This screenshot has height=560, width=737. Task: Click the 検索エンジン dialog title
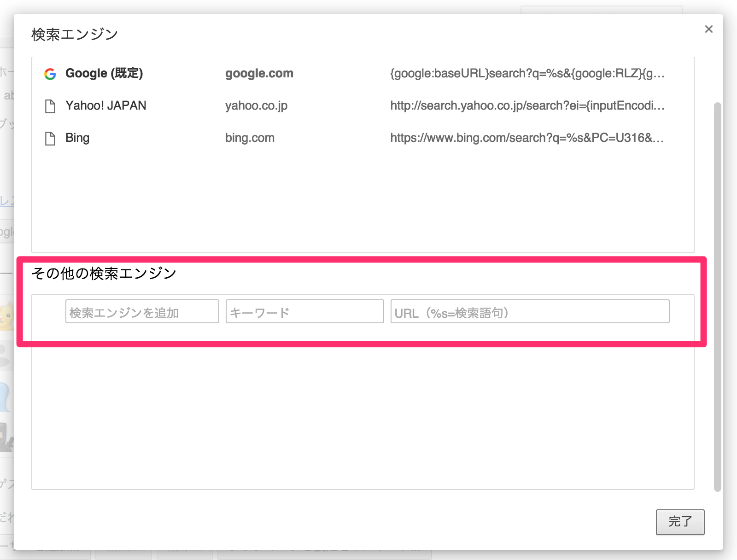[74, 33]
